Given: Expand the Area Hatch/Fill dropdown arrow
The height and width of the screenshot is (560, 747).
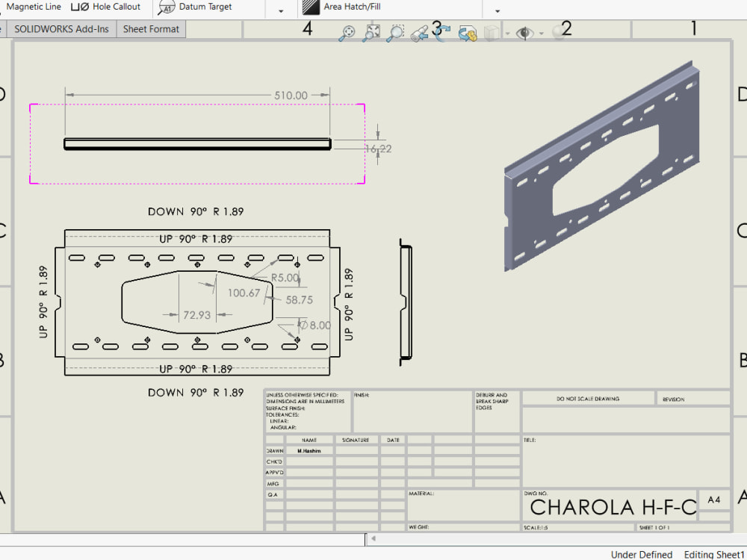Looking at the screenshot, I should click(x=497, y=10).
